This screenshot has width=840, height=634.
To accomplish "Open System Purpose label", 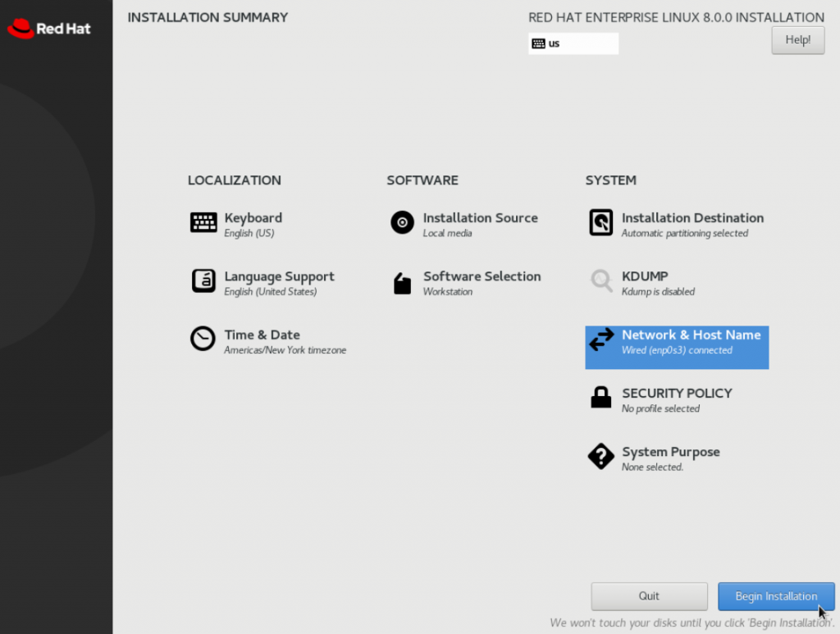I will coord(671,452).
